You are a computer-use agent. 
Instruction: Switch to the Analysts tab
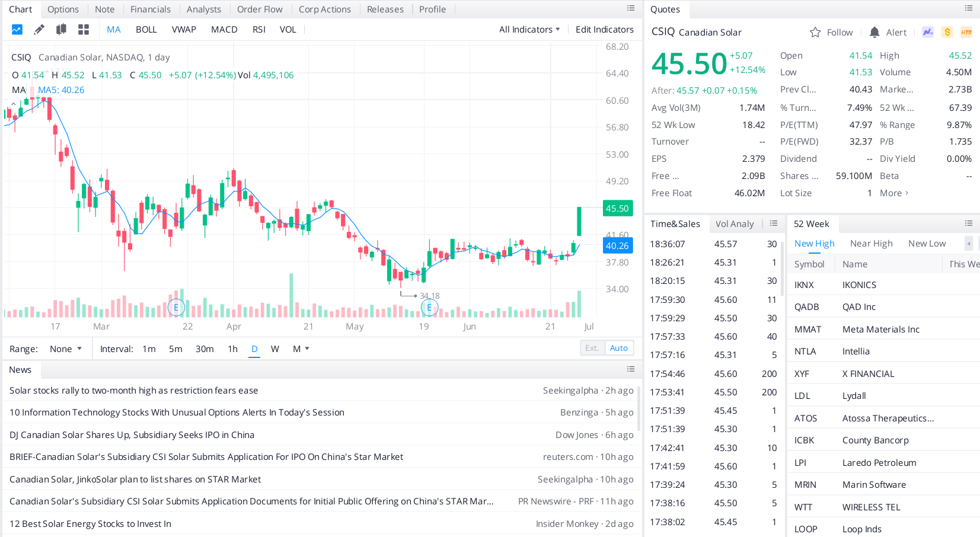(204, 9)
